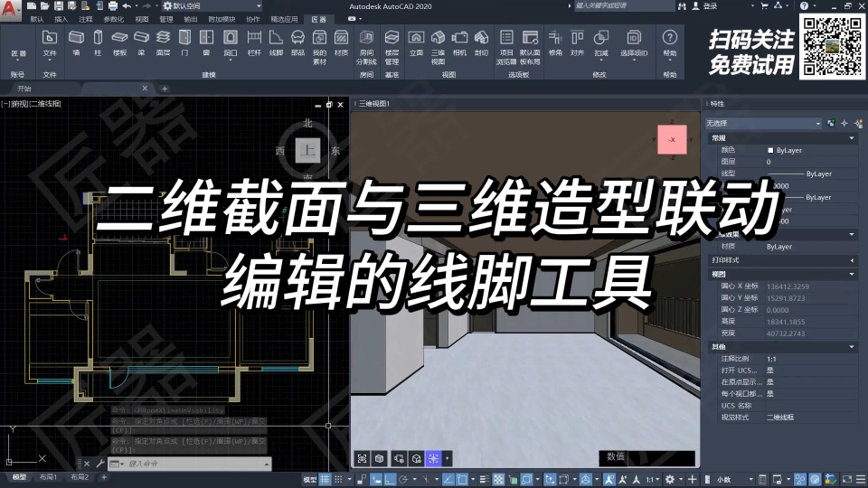The width and height of the screenshot is (868, 488).
Task: Select the 墙 (wall) tool in ribbon
Action: [x=76, y=43]
